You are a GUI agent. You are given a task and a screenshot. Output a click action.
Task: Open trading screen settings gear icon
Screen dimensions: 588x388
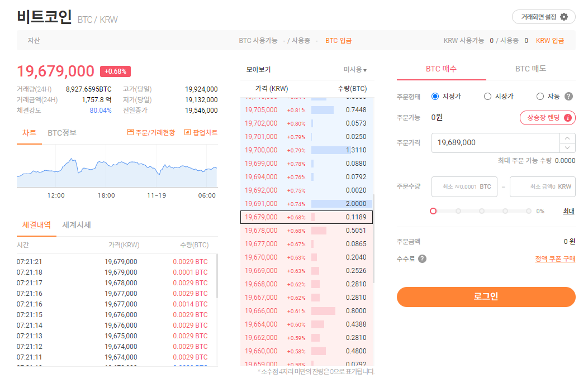(x=563, y=17)
